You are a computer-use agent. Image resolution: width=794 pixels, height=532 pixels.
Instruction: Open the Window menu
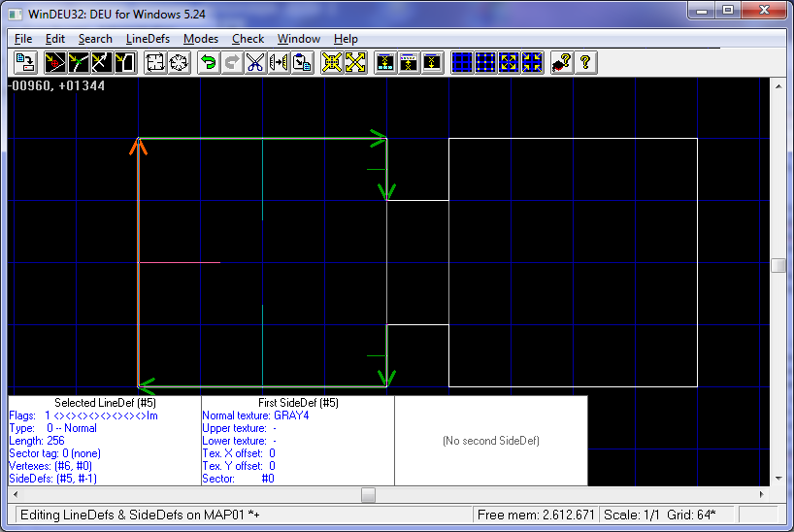[299, 39]
